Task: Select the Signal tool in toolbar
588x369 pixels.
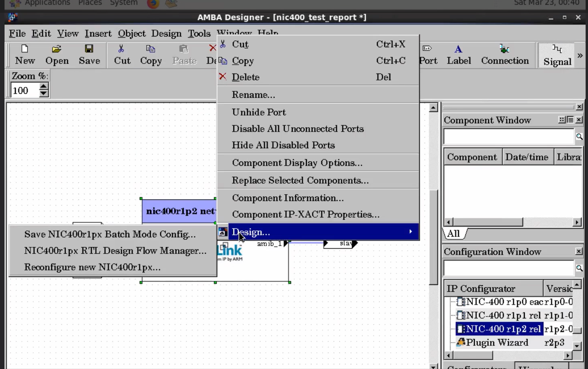Action: pyautogui.click(x=557, y=55)
